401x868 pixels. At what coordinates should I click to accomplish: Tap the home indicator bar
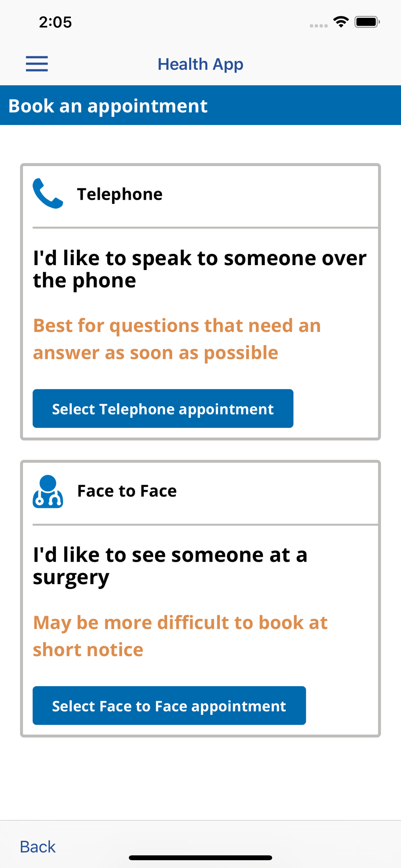(200, 858)
